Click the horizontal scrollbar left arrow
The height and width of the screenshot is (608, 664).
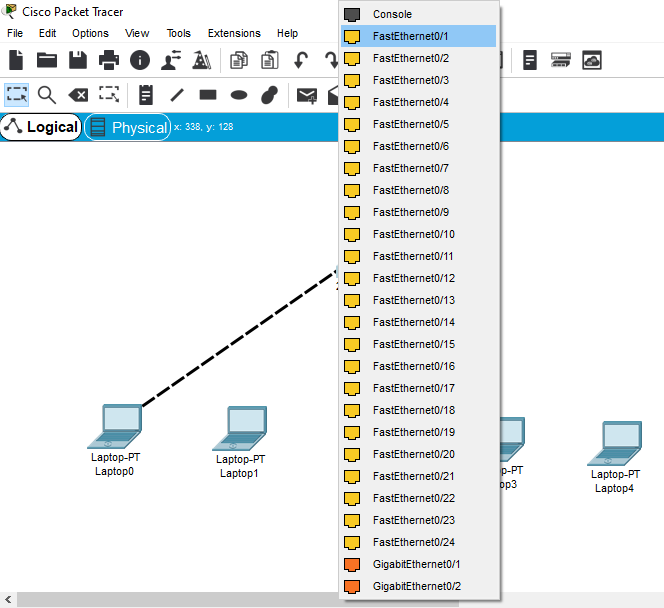click(8, 600)
